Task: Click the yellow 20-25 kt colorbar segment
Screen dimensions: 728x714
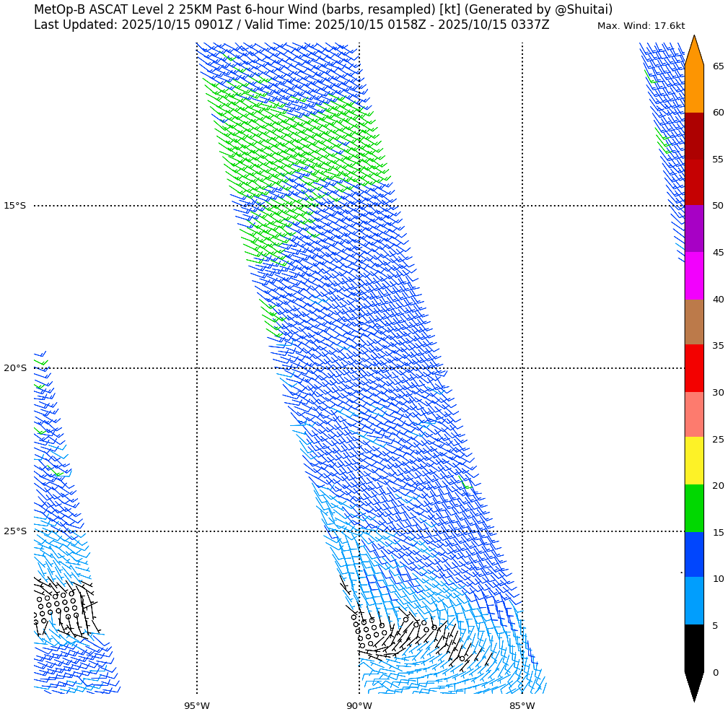Action: 693,461
